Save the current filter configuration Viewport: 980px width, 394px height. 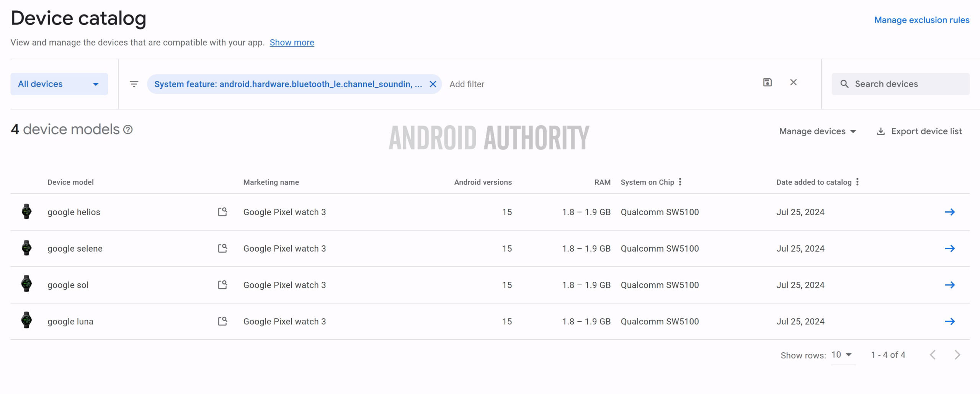pos(767,82)
